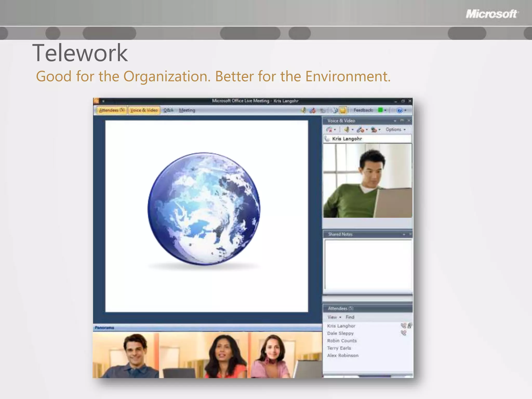This screenshot has height=399, width=532.
Task: Click the speaker icon in Voice & Video panel
Action: 347,129
